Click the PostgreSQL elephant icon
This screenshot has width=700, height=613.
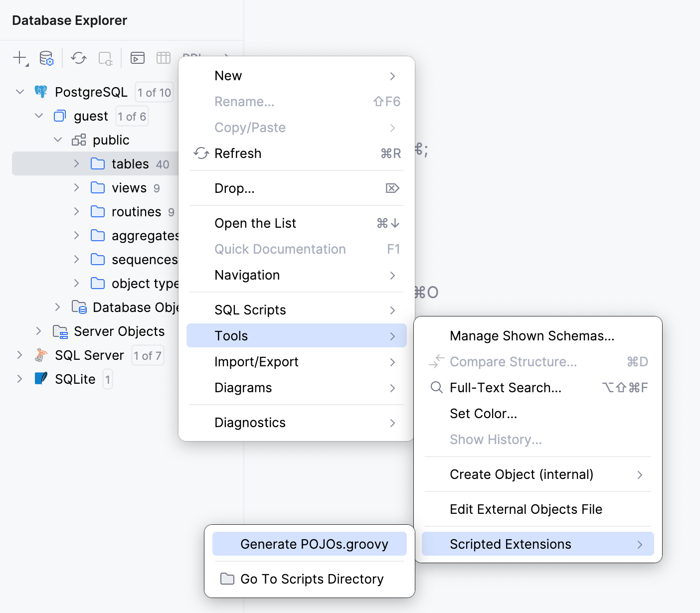pos(41,92)
